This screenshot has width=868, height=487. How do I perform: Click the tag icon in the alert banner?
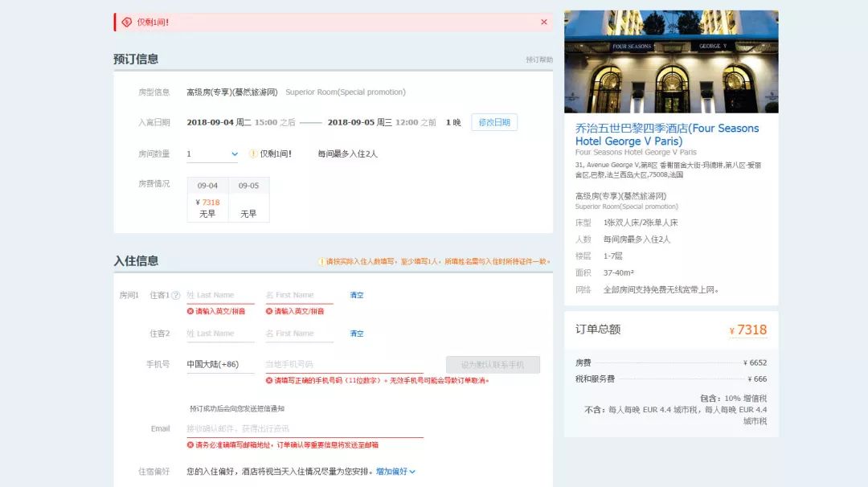click(126, 23)
